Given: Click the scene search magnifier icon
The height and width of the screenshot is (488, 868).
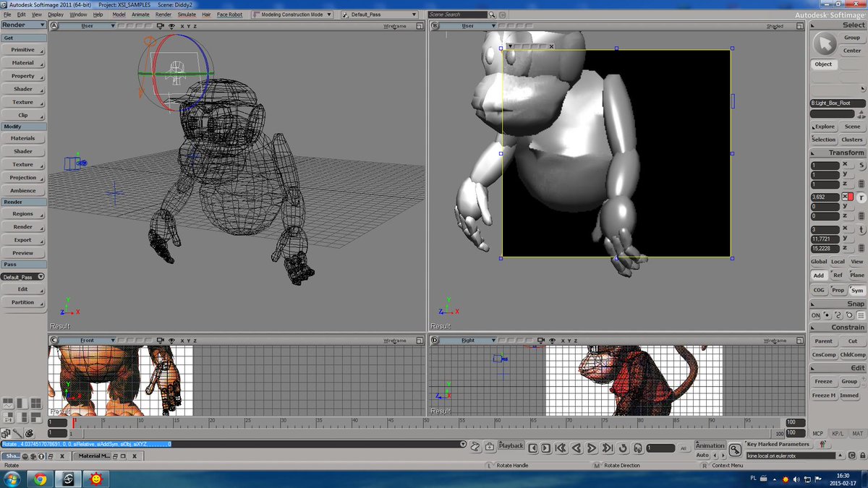Looking at the screenshot, I should pos(493,14).
